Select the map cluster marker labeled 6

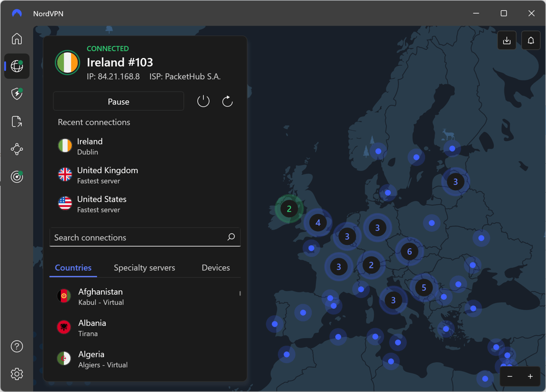409,251
